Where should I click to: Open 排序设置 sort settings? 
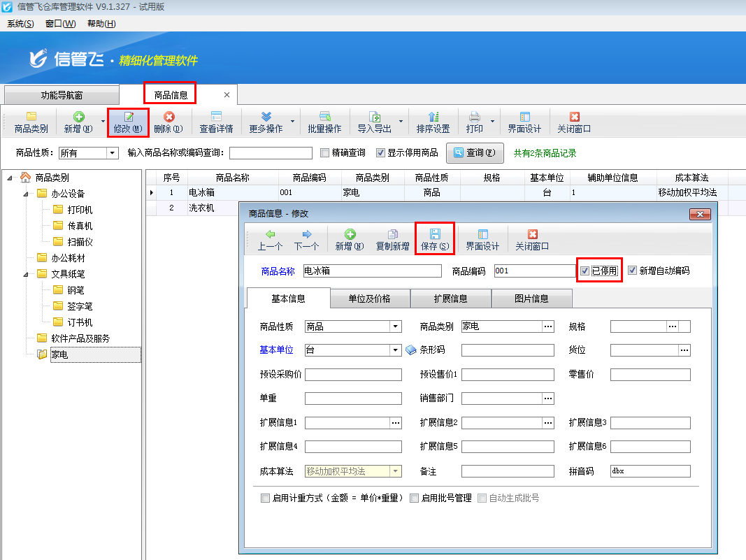[434, 121]
